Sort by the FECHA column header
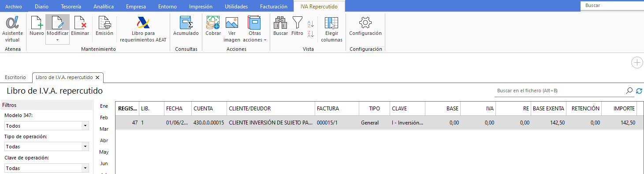This screenshot has height=174, width=644. [177, 109]
